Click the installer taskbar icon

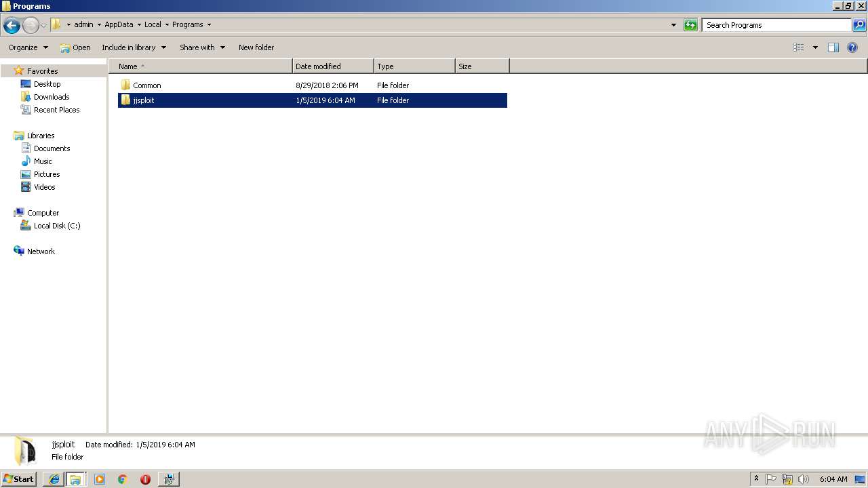[169, 479]
